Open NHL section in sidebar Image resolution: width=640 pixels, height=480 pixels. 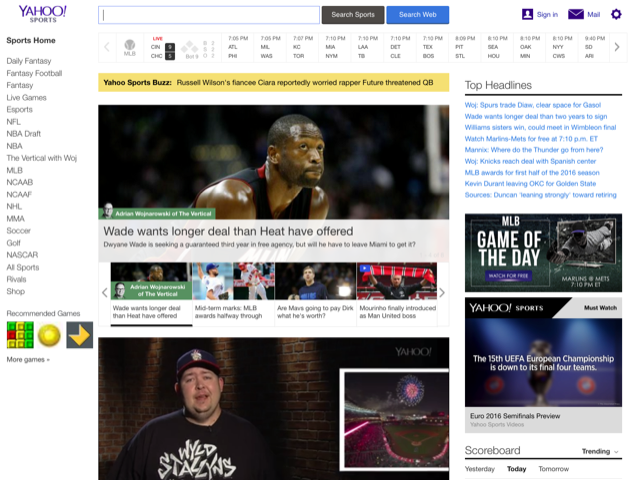(x=14, y=206)
